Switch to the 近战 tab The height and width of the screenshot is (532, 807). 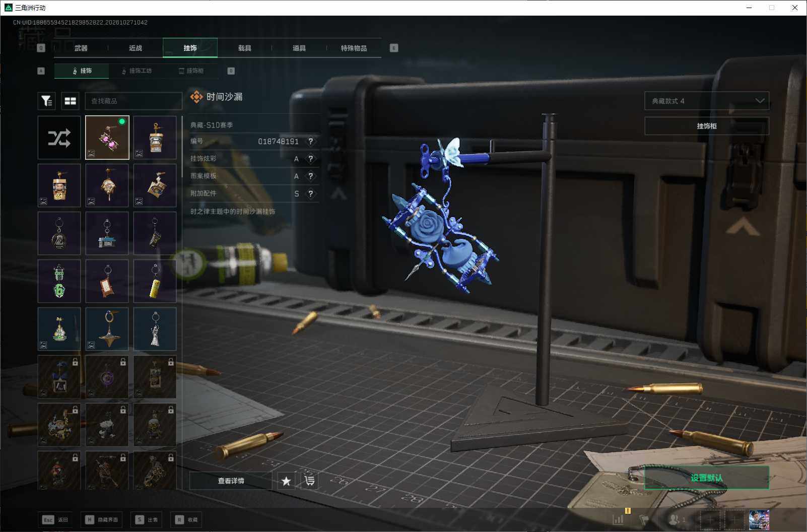[x=136, y=48]
